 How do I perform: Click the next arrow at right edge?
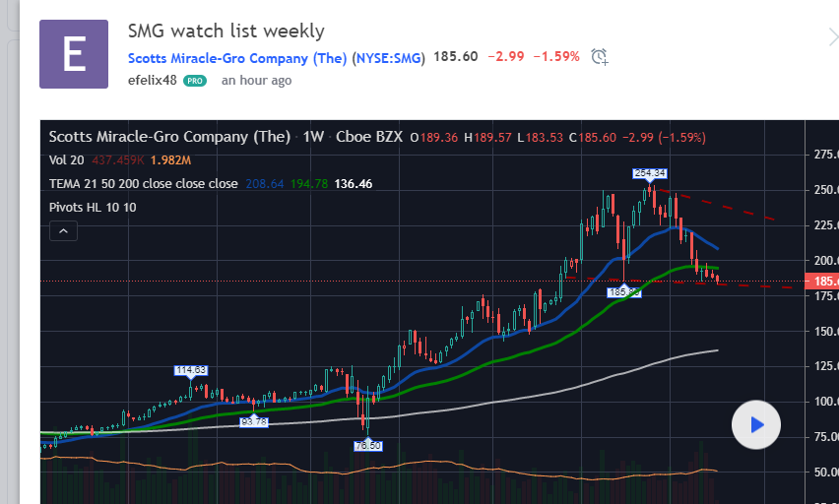833,38
